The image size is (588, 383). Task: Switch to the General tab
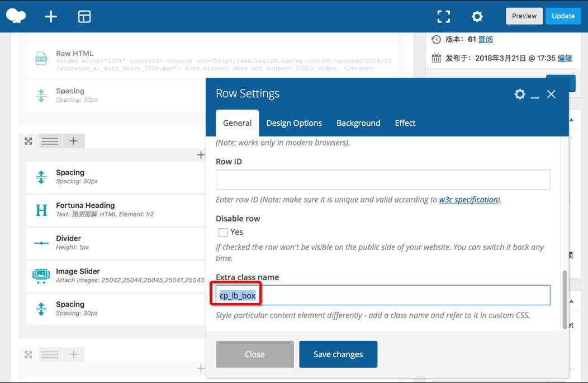(237, 123)
